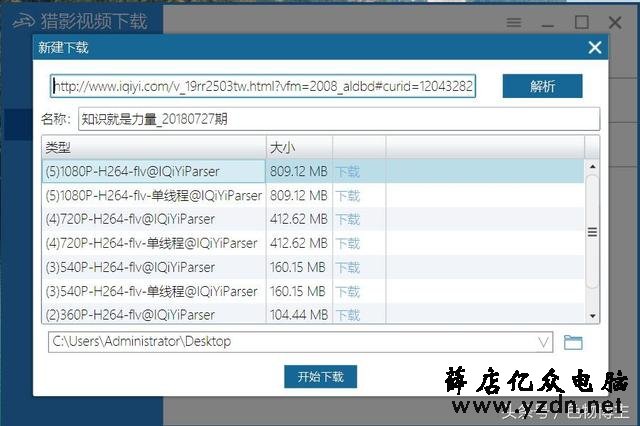The height and width of the screenshot is (426, 640).
Task: Click the 大小 column header
Action: coord(299,147)
